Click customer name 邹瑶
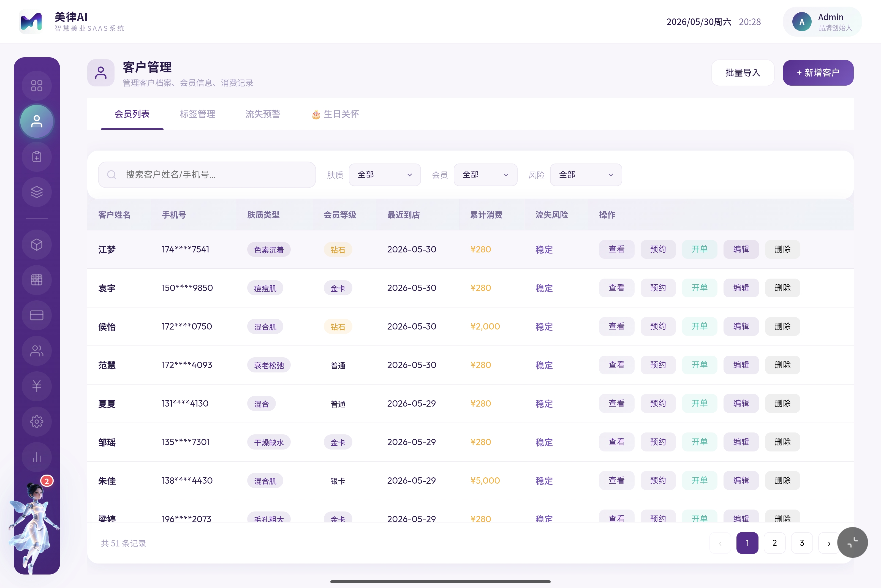 (107, 442)
